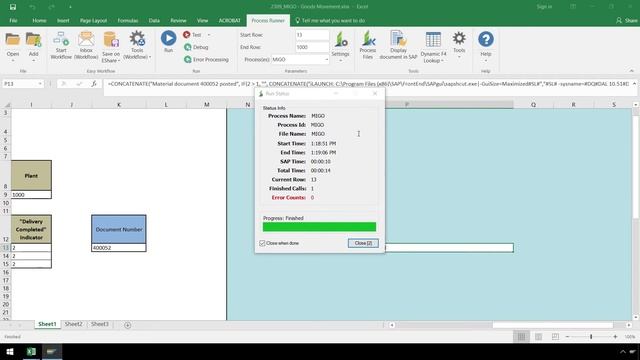The width and height of the screenshot is (640, 360).
Task: Click the Share button
Action: [627, 20]
